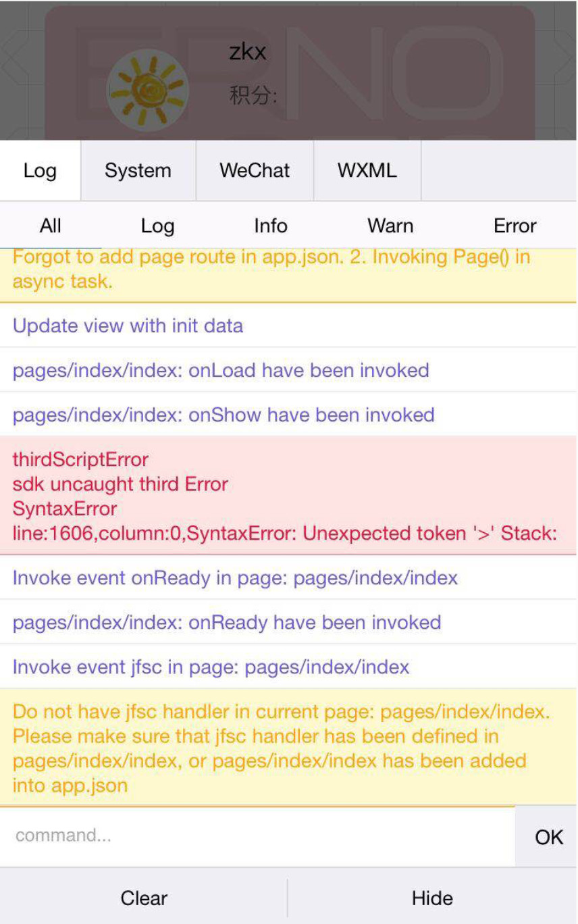Screen dimensions: 578x924
Task: Clear the console log
Action: coord(144,898)
